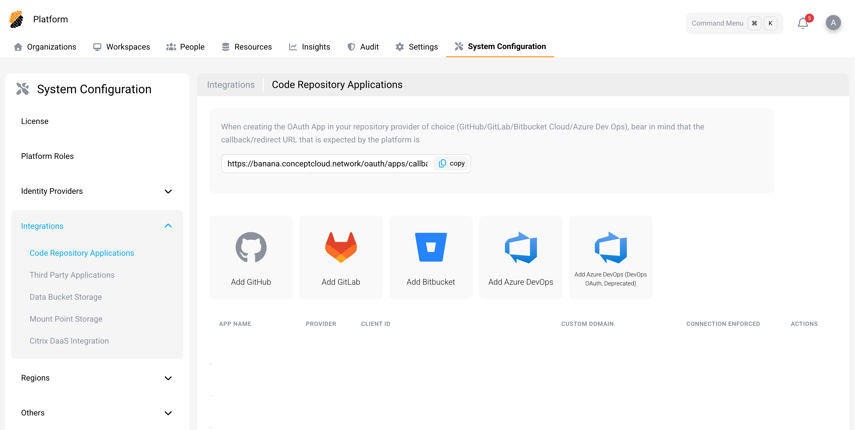Click wrench icon beside System Configuration heading
The width and height of the screenshot is (855, 430).
[x=23, y=89]
